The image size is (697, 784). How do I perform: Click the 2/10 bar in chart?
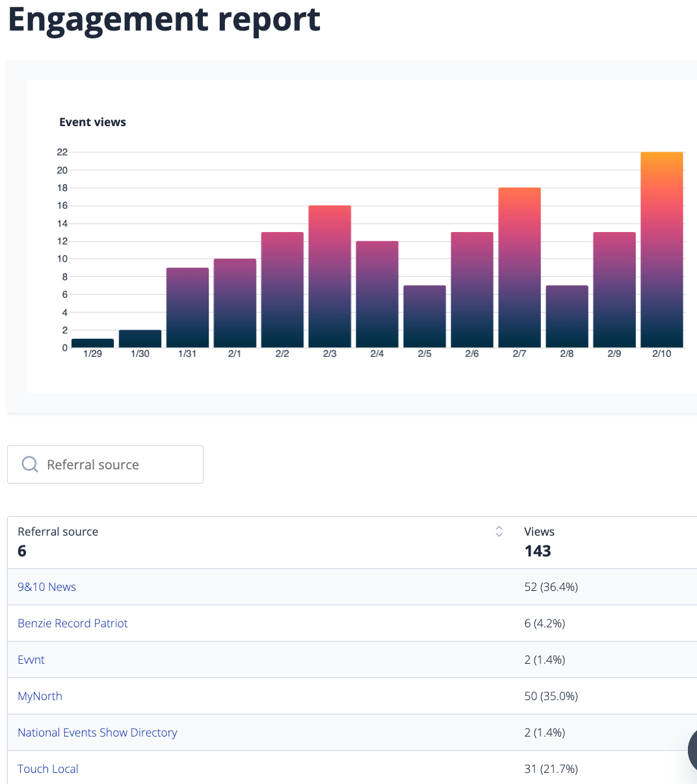662,250
